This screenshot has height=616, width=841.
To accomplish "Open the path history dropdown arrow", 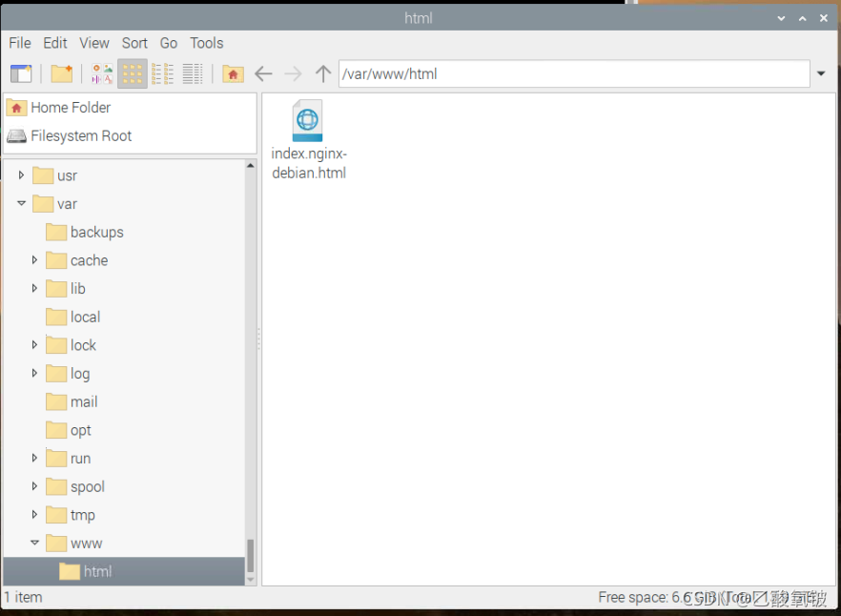I will [821, 73].
